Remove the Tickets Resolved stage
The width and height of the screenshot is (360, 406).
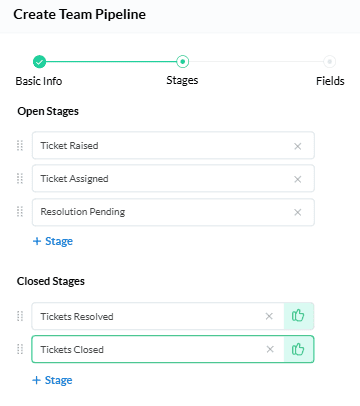tap(269, 316)
